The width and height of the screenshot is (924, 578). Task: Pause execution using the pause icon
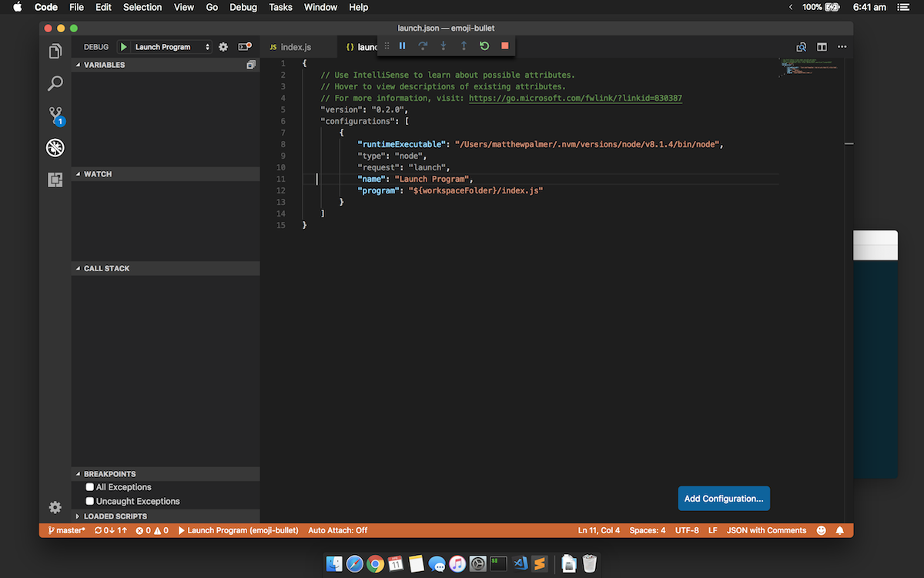click(402, 45)
